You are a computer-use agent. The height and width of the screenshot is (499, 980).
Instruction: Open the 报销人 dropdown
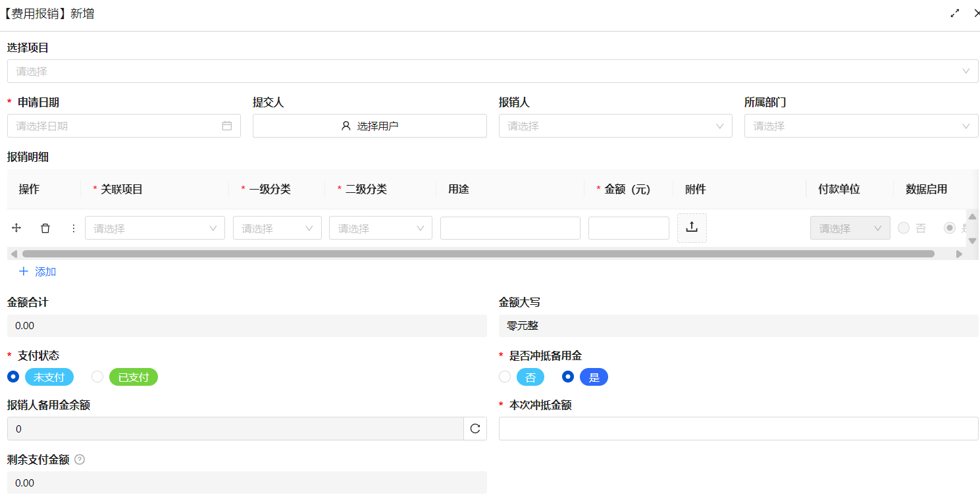(615, 126)
